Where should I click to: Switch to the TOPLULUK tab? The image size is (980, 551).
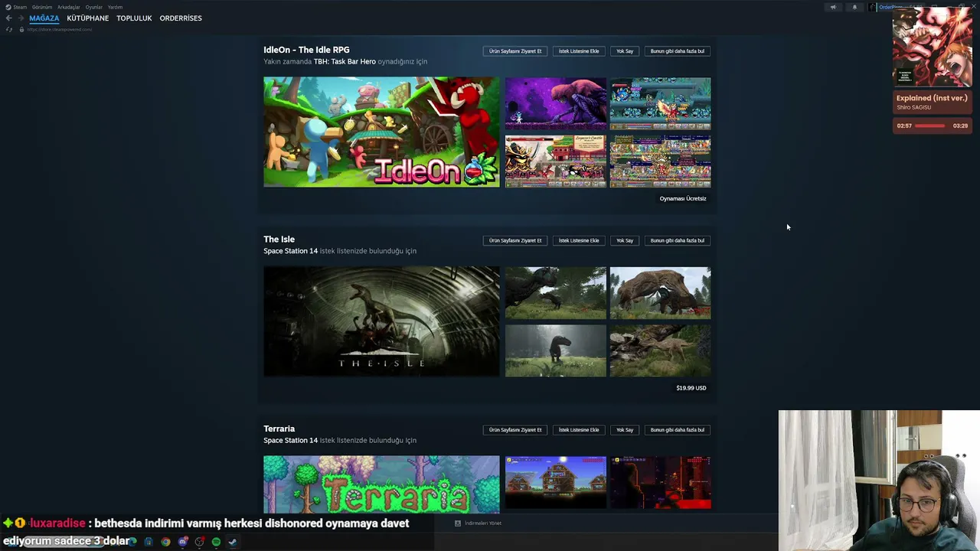[134, 18]
